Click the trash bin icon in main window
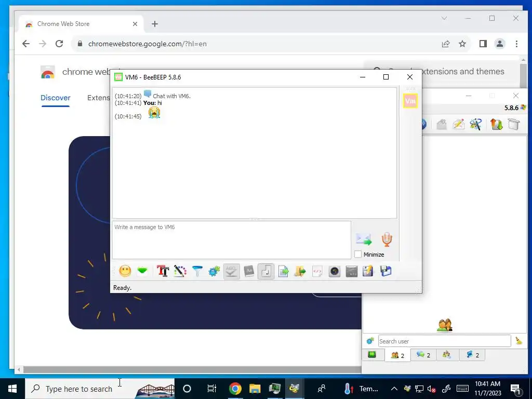The height and width of the screenshot is (399, 532). (514, 125)
